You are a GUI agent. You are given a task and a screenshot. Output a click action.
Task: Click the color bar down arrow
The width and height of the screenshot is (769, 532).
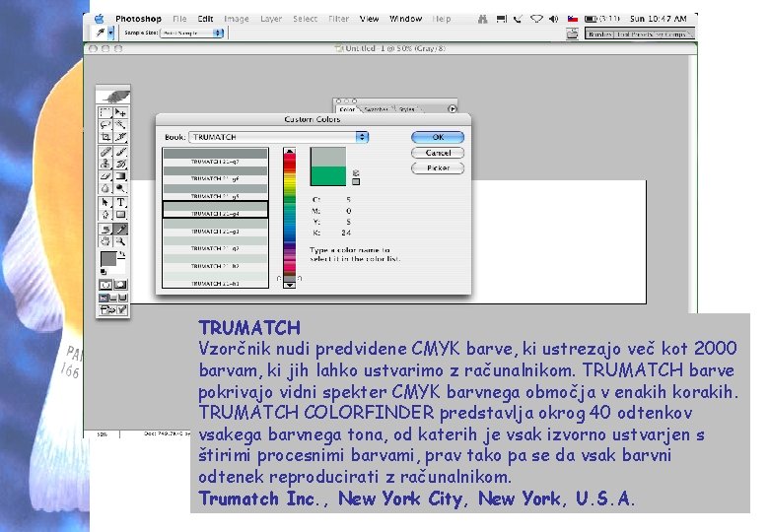pyautogui.click(x=290, y=285)
